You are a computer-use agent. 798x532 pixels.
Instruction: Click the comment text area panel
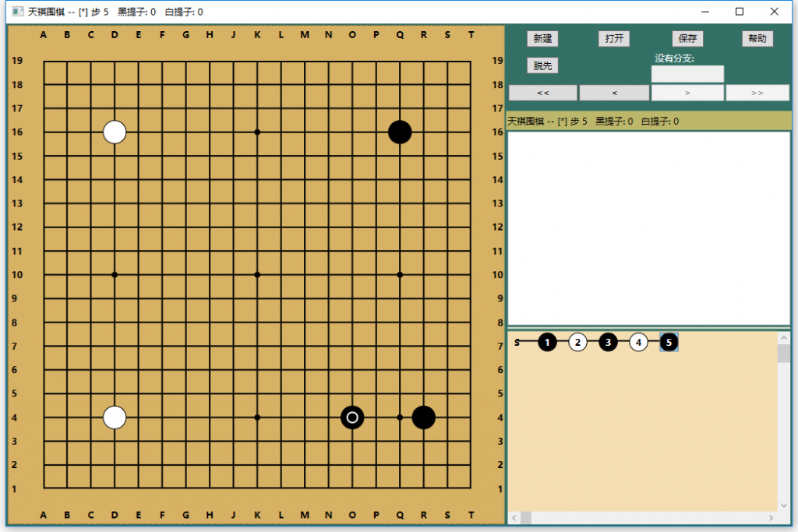(648, 227)
